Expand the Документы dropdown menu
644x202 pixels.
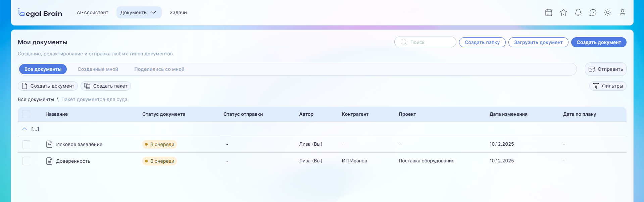click(139, 12)
